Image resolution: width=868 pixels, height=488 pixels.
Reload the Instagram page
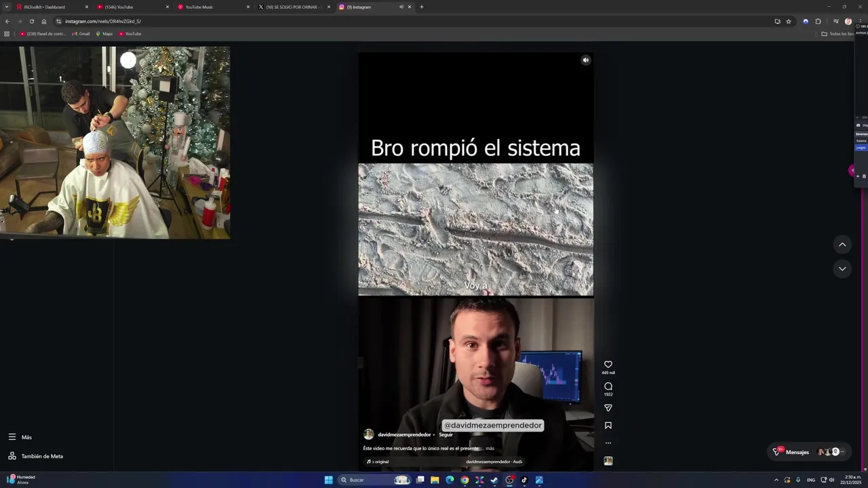[x=32, y=21]
